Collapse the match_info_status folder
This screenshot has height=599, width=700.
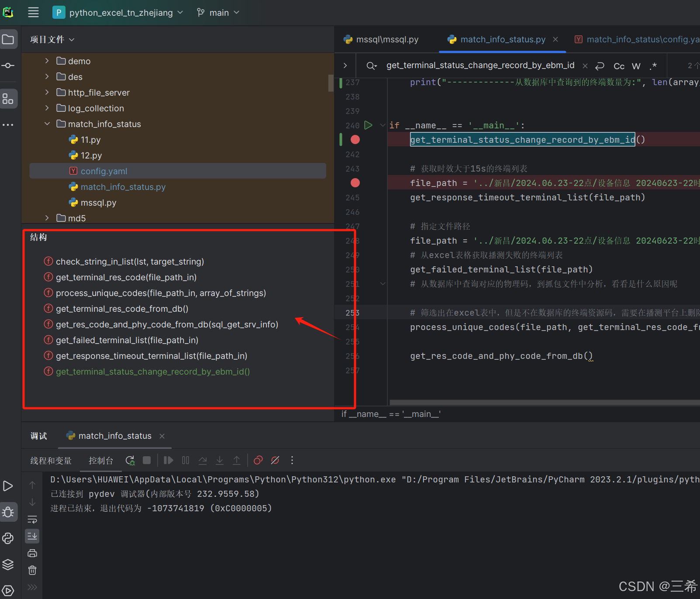47,124
